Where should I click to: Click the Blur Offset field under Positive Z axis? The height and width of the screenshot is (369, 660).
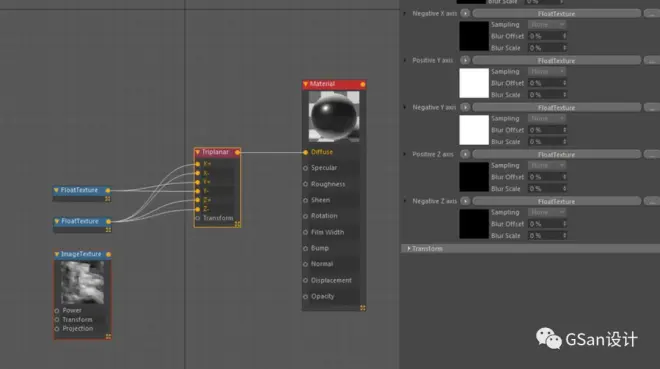(x=547, y=177)
